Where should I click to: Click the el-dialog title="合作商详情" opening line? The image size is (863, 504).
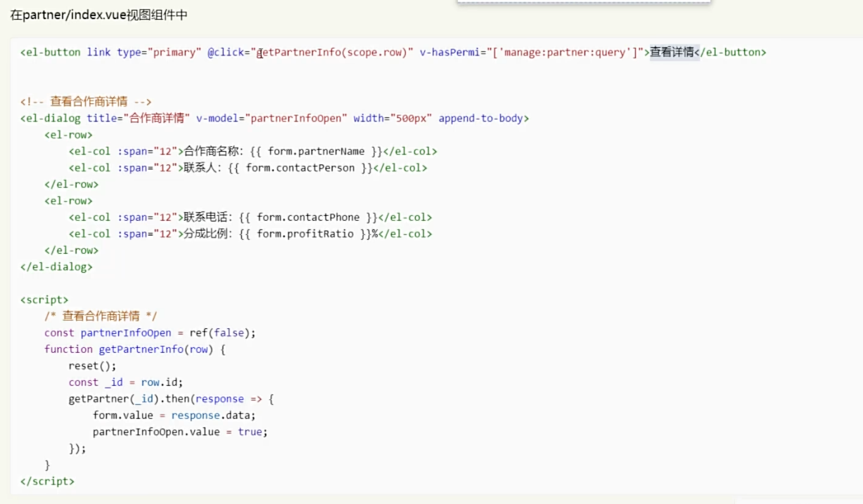tap(275, 118)
